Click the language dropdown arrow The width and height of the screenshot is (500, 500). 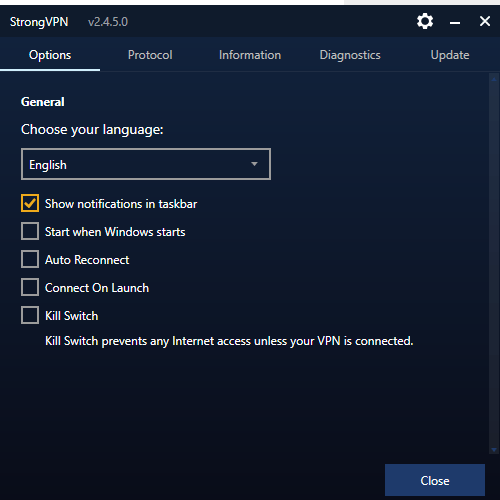254,164
